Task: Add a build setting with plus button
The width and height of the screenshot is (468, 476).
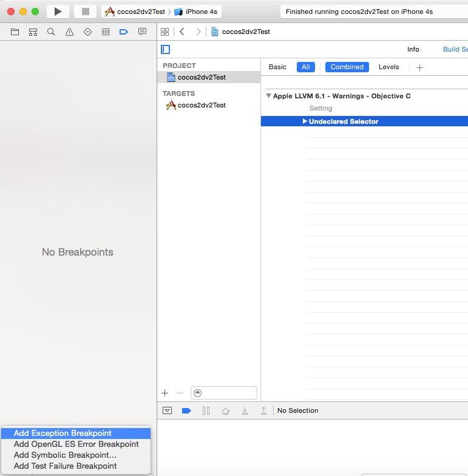Action: coord(420,67)
